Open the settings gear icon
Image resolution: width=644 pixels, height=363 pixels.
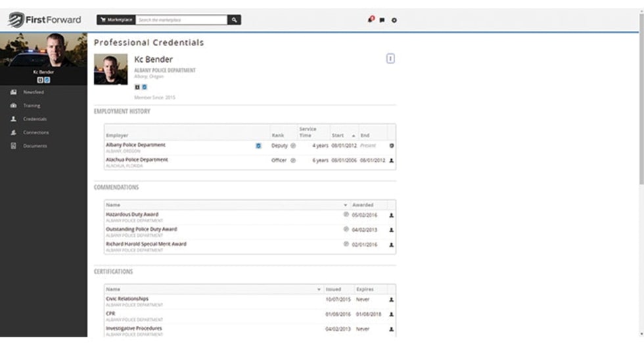[394, 20]
